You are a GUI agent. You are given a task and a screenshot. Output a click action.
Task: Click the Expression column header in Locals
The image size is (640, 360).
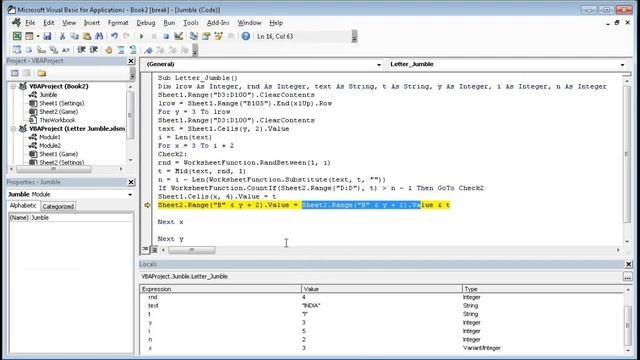[x=220, y=289]
